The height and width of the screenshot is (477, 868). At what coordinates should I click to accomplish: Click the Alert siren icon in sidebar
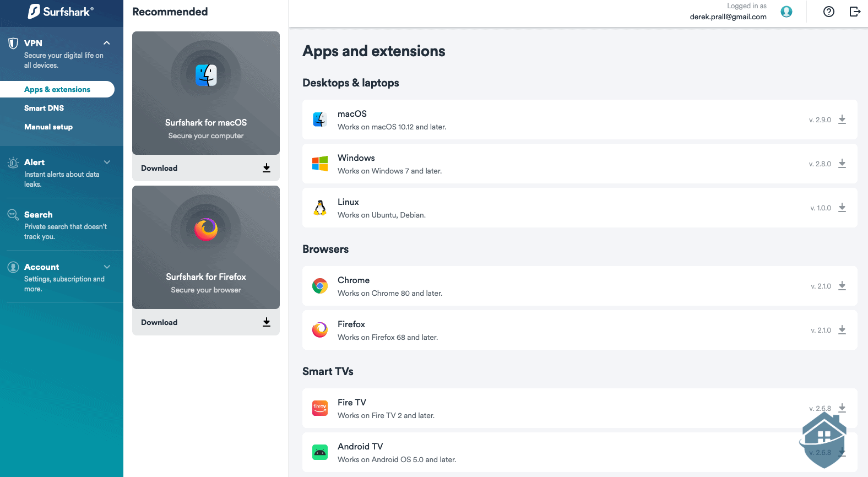click(x=13, y=162)
